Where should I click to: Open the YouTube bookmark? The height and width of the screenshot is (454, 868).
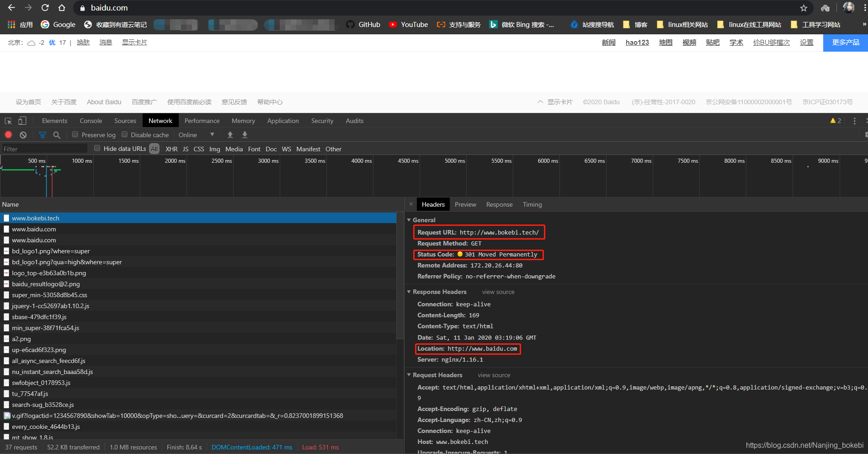(408, 25)
